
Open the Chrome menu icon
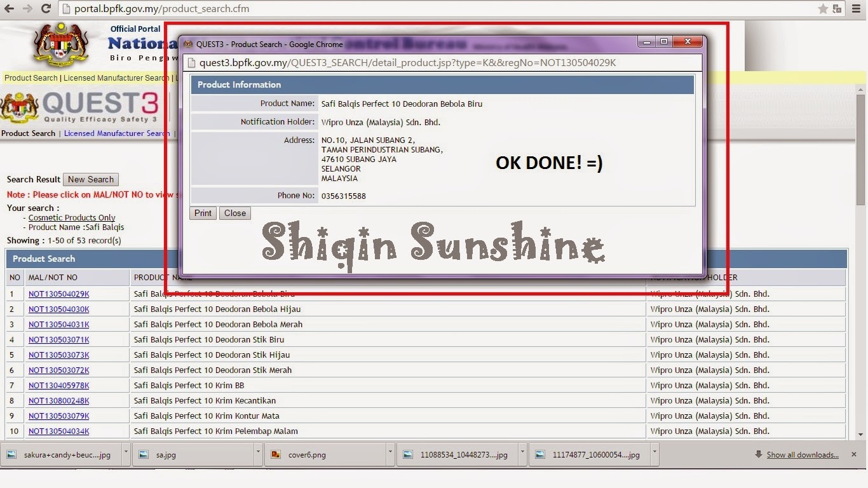tap(857, 9)
